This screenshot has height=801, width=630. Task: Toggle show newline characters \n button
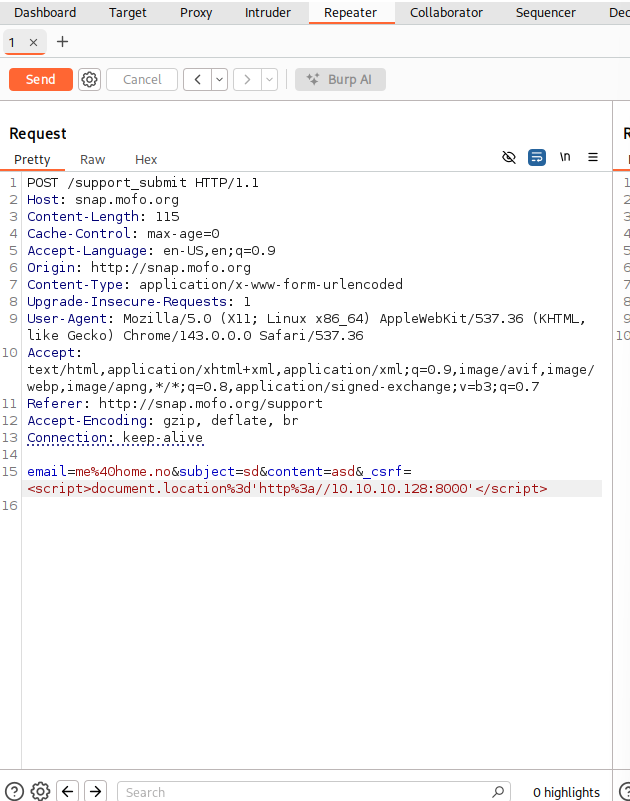click(565, 157)
